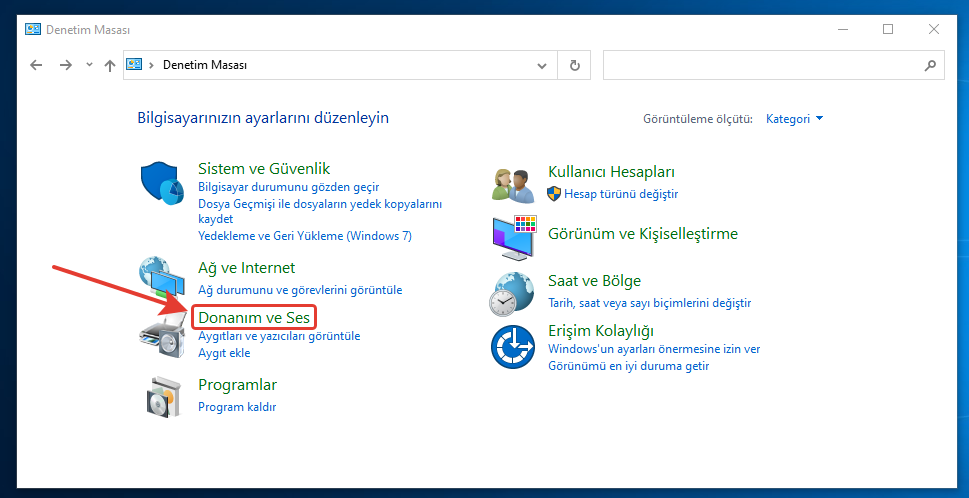
Task: Open the recent locations dropdown arrow
Action: pos(89,65)
